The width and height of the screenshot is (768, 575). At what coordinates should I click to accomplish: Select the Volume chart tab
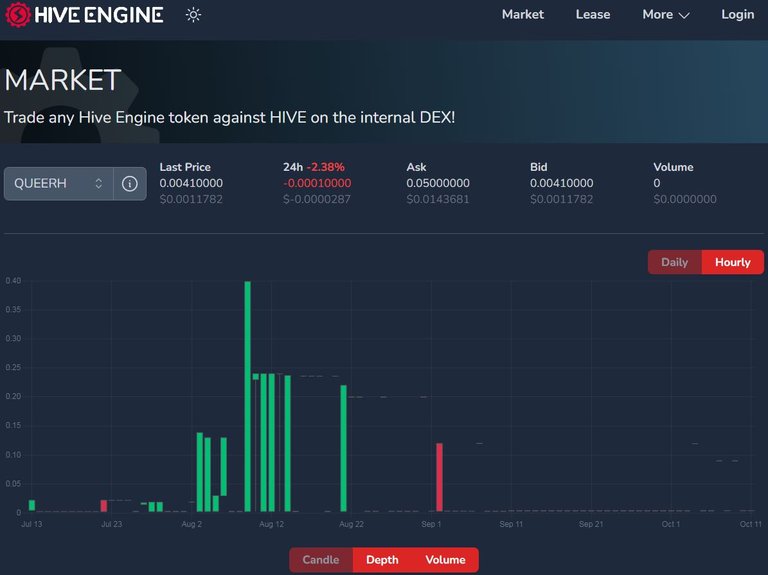point(445,560)
